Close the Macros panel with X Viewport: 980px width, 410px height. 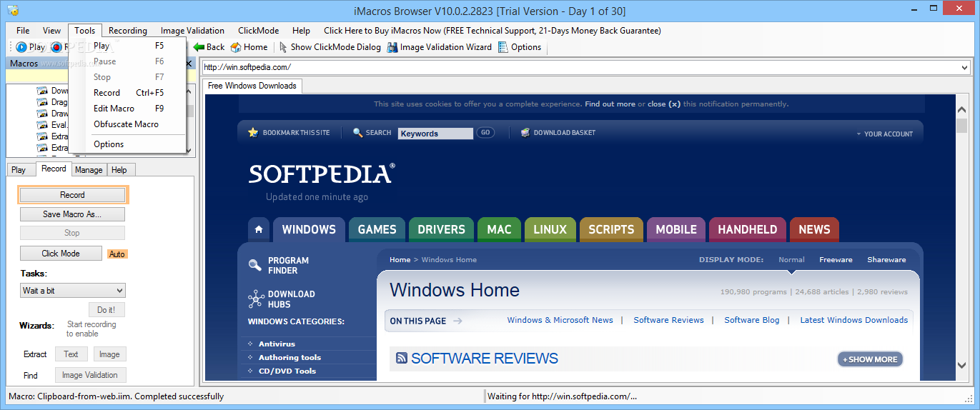(x=189, y=64)
